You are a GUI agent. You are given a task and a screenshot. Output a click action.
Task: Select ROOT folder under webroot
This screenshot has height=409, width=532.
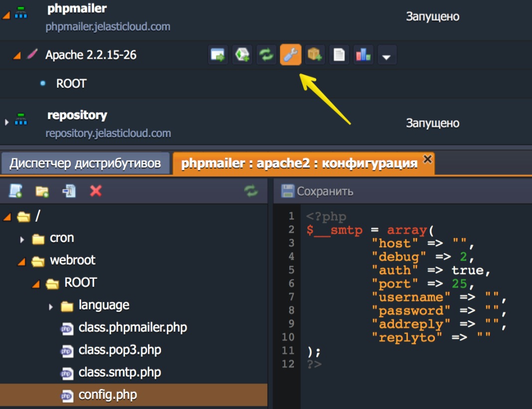pyautogui.click(x=81, y=283)
